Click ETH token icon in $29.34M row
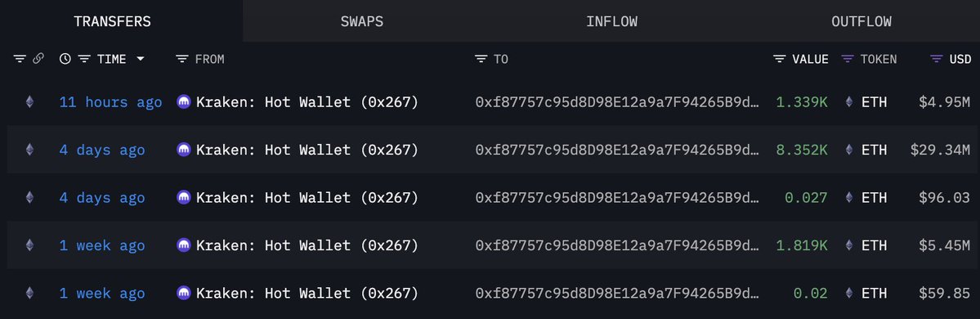This screenshot has height=319, width=980. [x=848, y=150]
